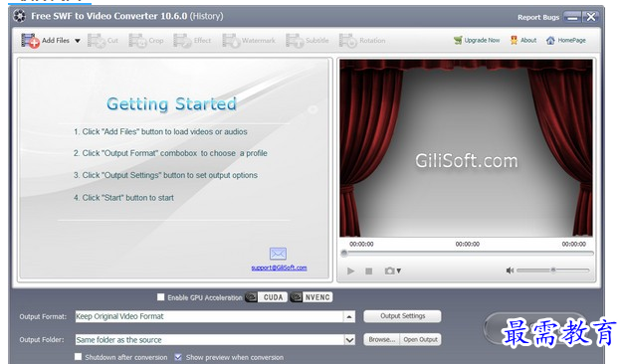The image size is (625, 364).
Task: Open the About dialog
Action: coord(523,40)
